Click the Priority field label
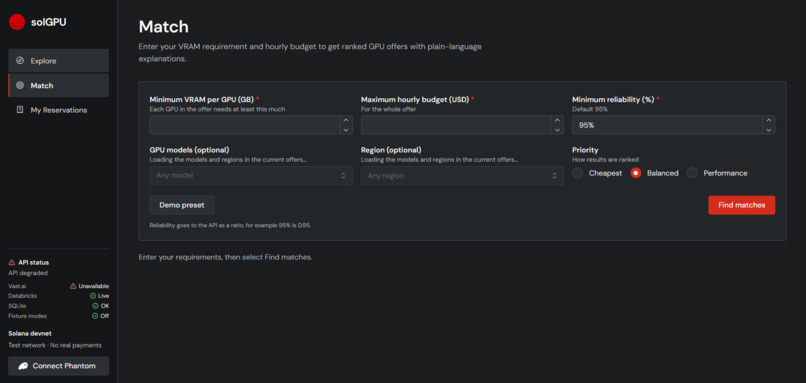This screenshot has height=383, width=806. tap(585, 150)
